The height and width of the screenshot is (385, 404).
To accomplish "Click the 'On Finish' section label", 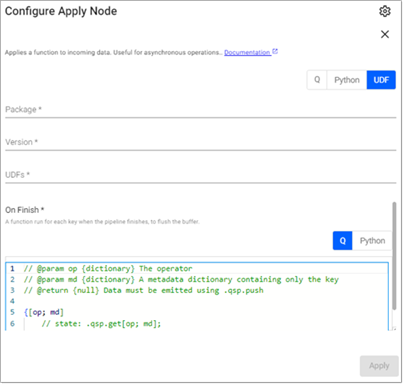I will (25, 210).
